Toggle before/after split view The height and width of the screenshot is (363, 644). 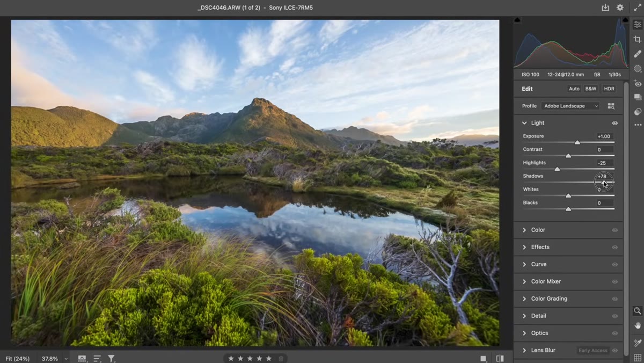coord(500,358)
